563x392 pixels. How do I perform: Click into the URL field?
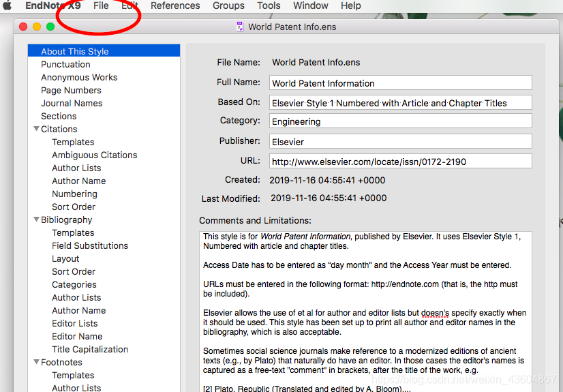pyautogui.click(x=400, y=161)
